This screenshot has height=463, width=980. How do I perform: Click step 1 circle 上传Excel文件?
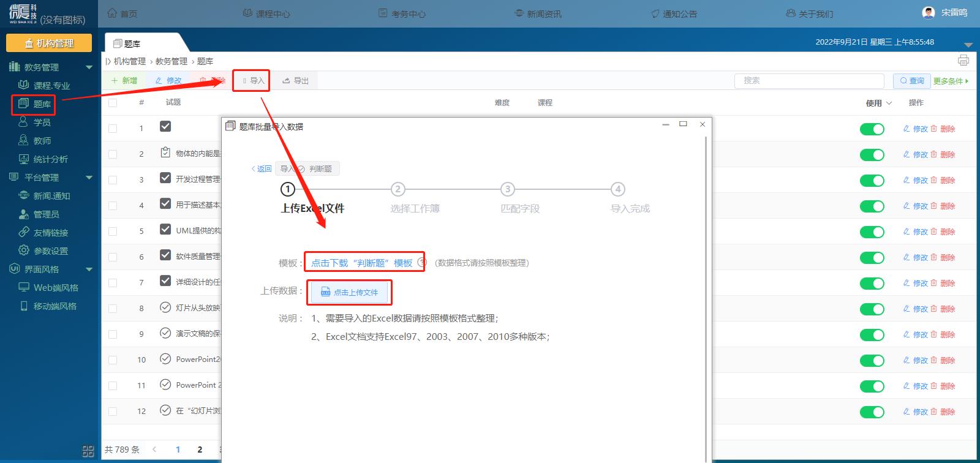point(287,189)
